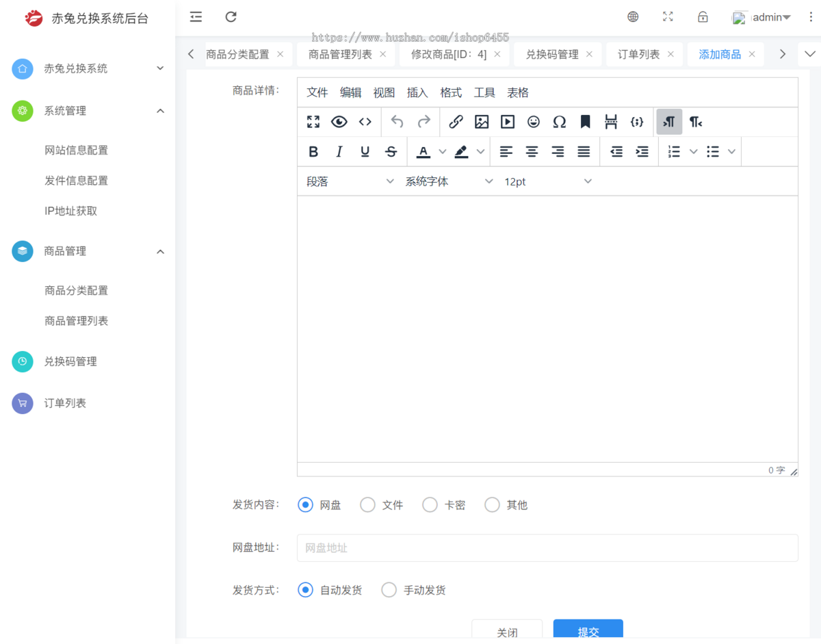Collapse the 商品管理 sidebar group
Image resolution: width=821 pixels, height=644 pixels.
tap(88, 251)
